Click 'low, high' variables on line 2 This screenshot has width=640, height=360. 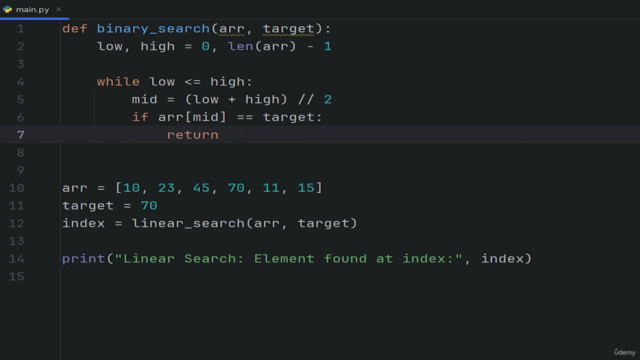coord(136,47)
